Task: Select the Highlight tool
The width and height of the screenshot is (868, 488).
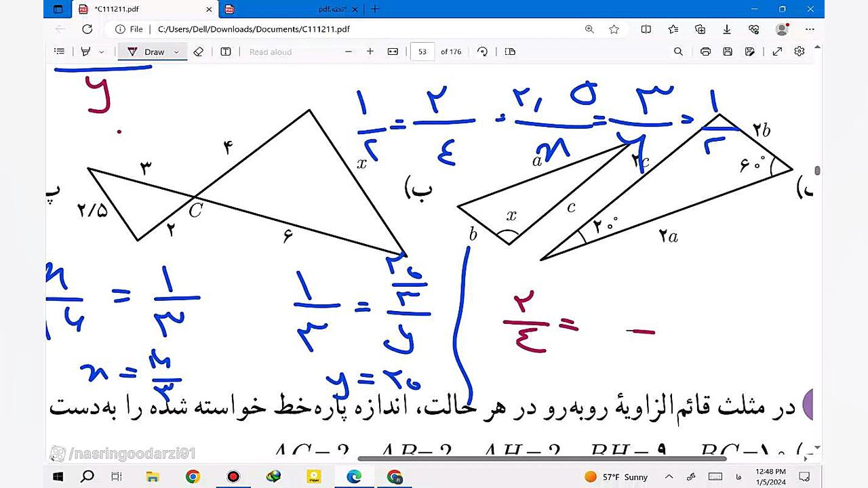Action: (85, 52)
